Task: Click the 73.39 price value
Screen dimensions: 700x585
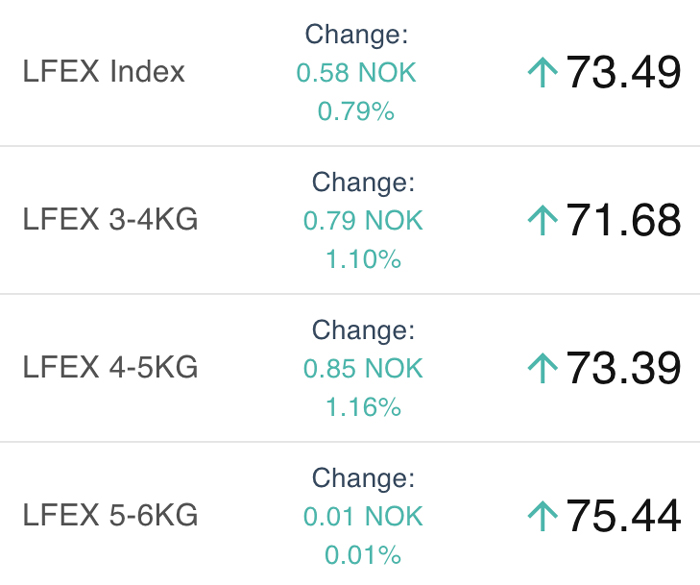Action: pos(624,368)
